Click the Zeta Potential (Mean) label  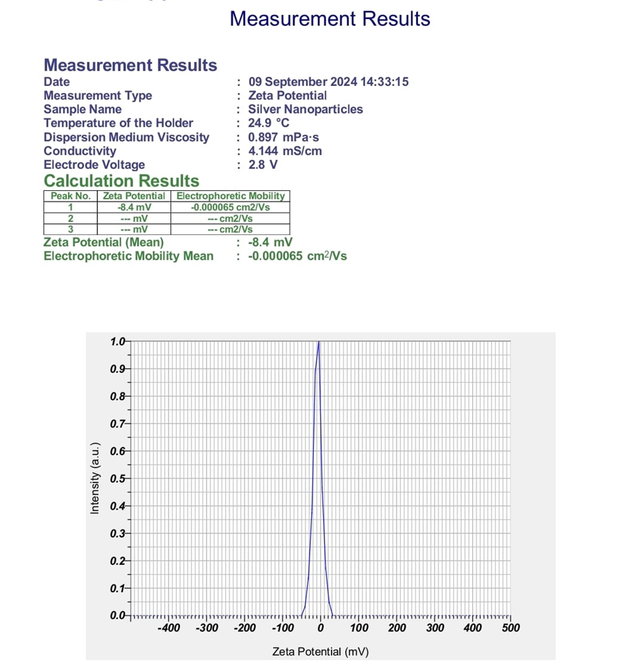pos(104,242)
